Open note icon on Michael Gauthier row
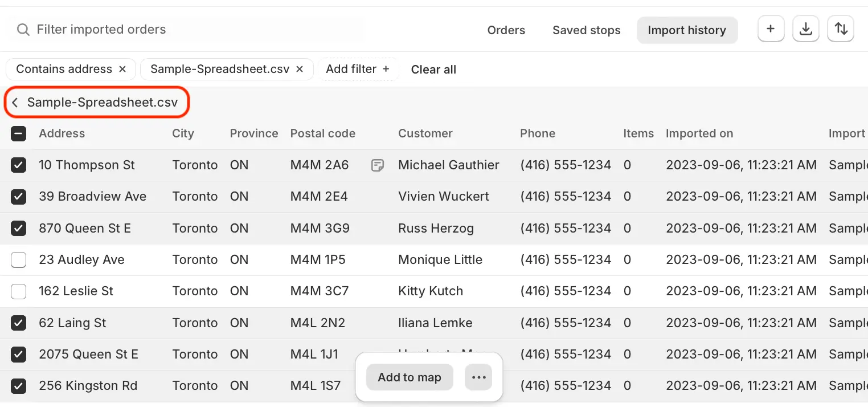Image resolution: width=868 pixels, height=407 pixels. [x=377, y=165]
